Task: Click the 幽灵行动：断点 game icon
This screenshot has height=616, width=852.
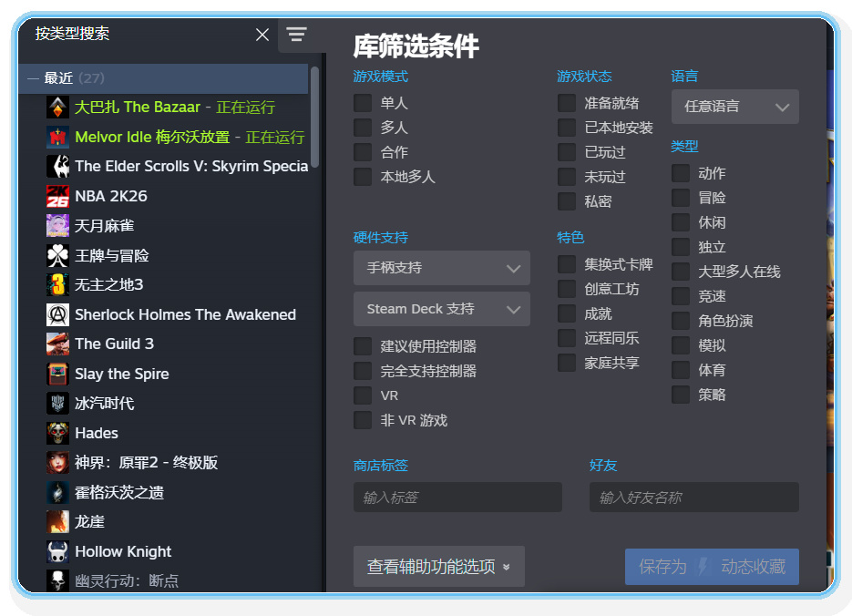Action: click(57, 580)
